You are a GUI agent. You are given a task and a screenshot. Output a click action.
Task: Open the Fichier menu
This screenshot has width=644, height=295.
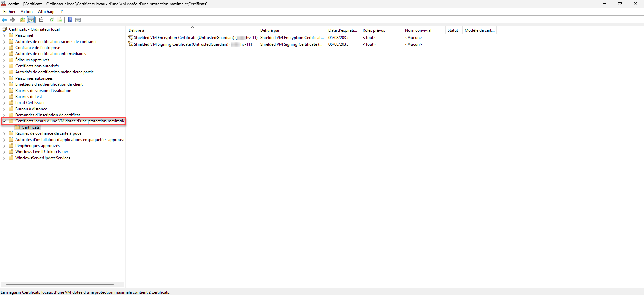coord(10,12)
